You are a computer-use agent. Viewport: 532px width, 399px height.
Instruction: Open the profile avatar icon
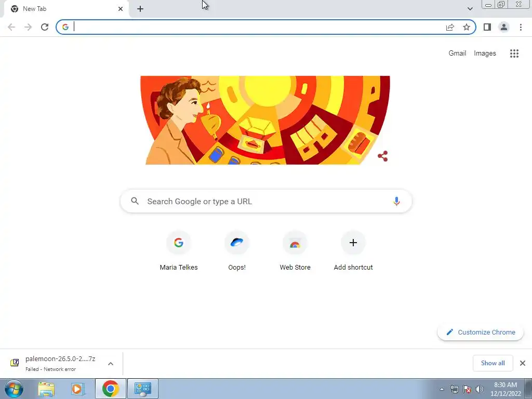[x=504, y=27]
